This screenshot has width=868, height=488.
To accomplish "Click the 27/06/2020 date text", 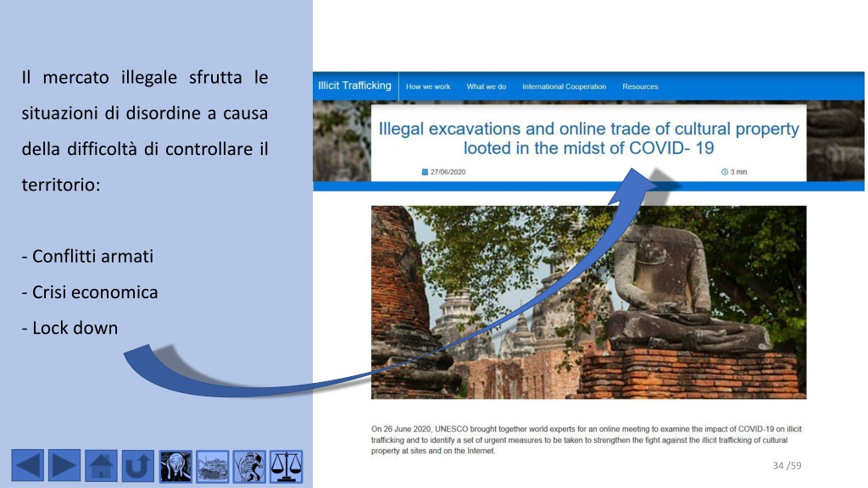I will pyautogui.click(x=448, y=172).
